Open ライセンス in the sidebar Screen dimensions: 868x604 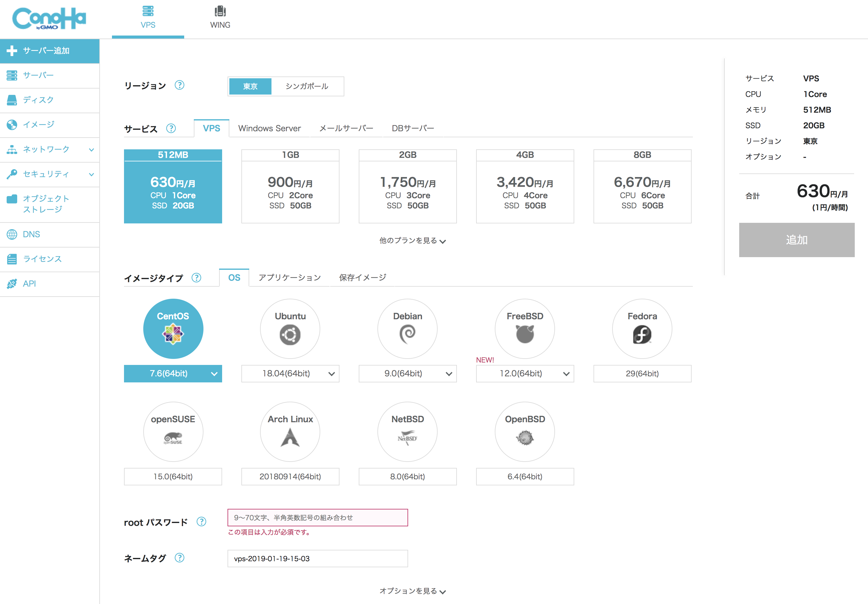point(50,259)
